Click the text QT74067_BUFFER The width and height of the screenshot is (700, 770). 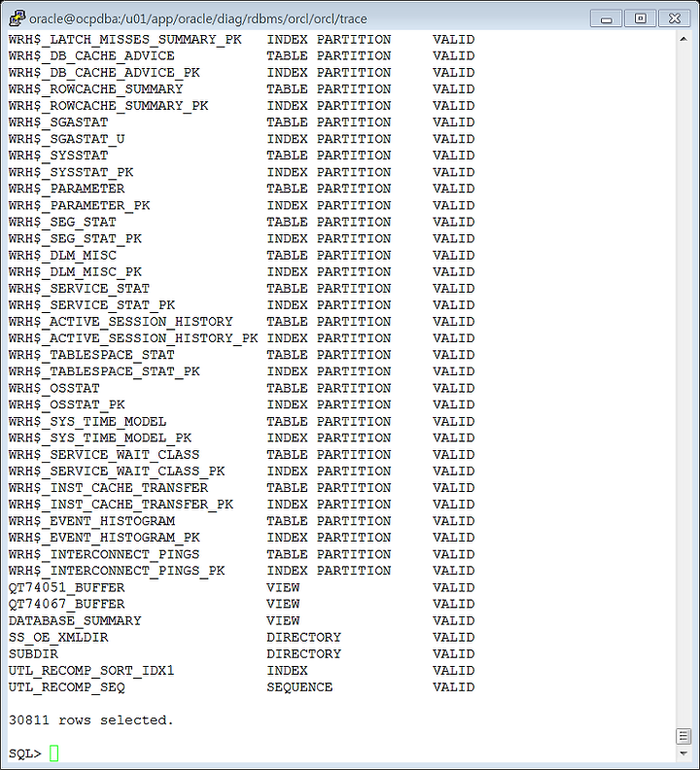(66, 604)
